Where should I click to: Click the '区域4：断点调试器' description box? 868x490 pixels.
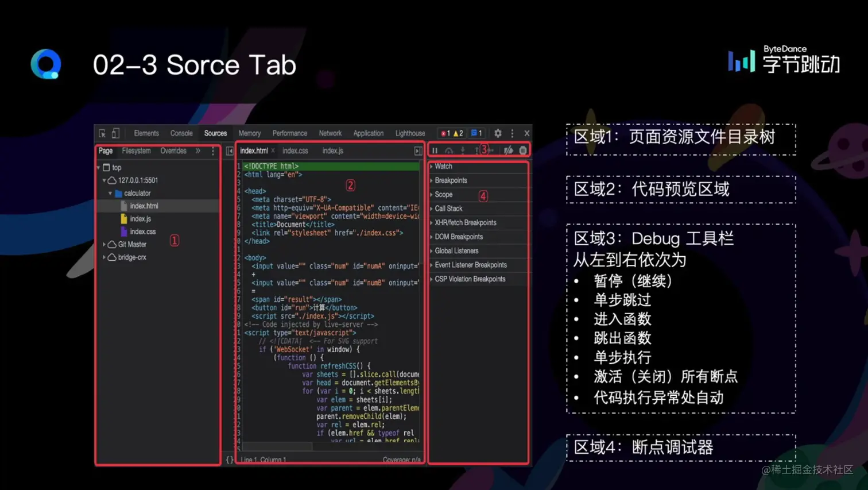tap(681, 447)
